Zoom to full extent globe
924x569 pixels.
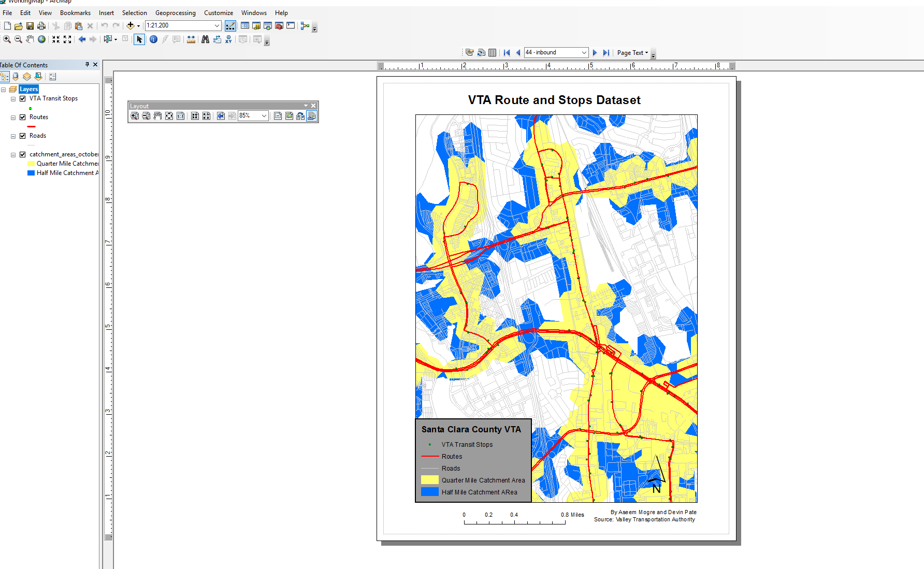pos(41,39)
